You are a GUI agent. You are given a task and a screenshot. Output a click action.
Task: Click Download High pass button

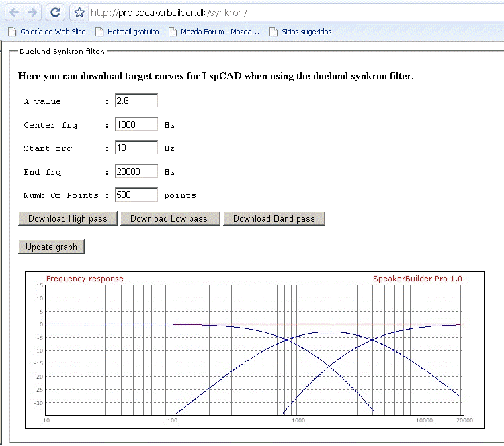68,218
